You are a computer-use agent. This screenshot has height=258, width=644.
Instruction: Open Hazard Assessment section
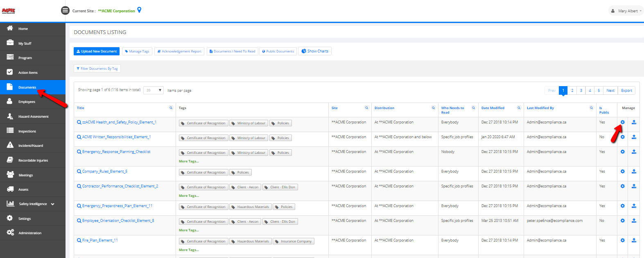(x=33, y=116)
